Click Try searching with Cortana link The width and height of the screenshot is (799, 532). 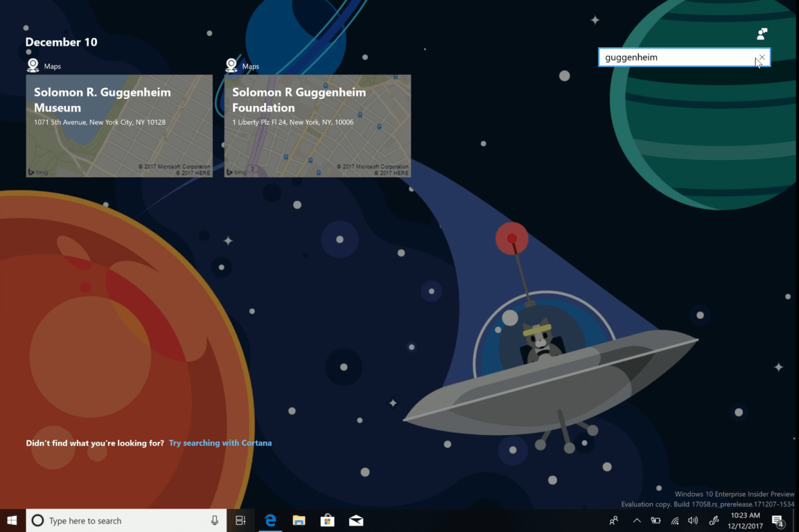coord(220,443)
